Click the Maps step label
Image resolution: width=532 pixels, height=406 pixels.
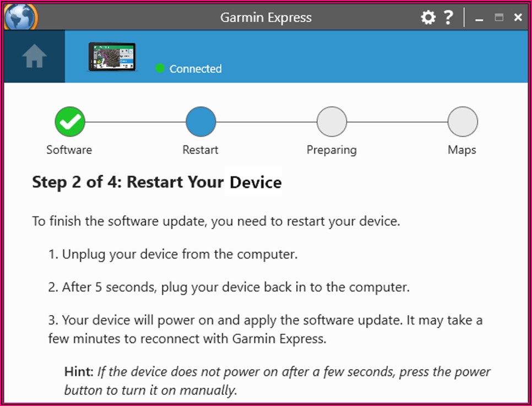462,150
